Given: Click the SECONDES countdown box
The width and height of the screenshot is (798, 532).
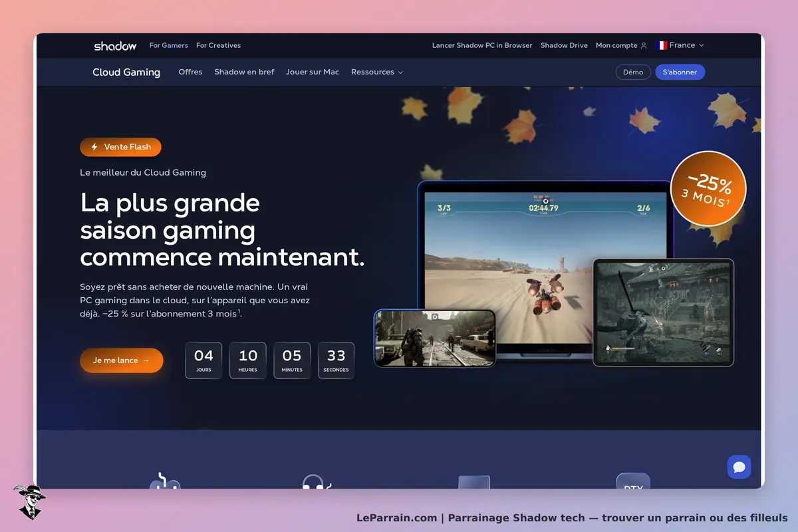Looking at the screenshot, I should coord(336,360).
